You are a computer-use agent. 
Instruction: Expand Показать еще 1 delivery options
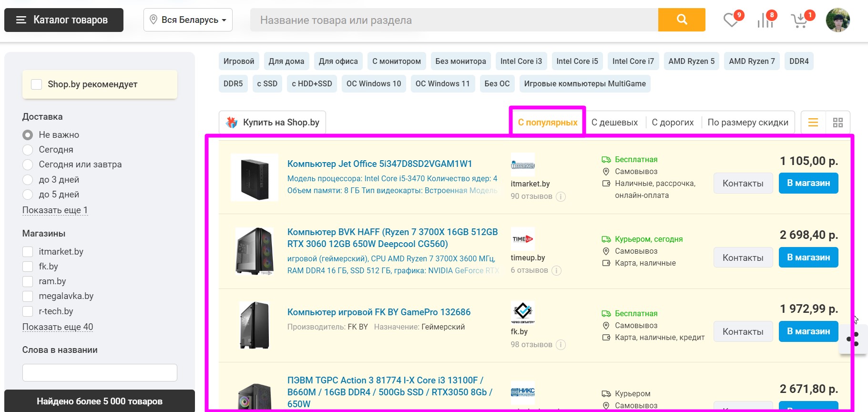point(55,210)
